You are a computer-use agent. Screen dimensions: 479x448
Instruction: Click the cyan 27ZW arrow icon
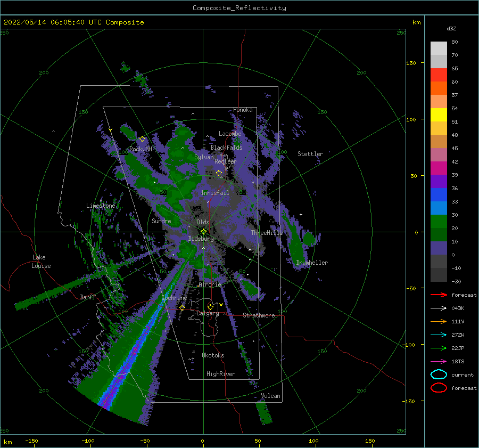(x=439, y=335)
